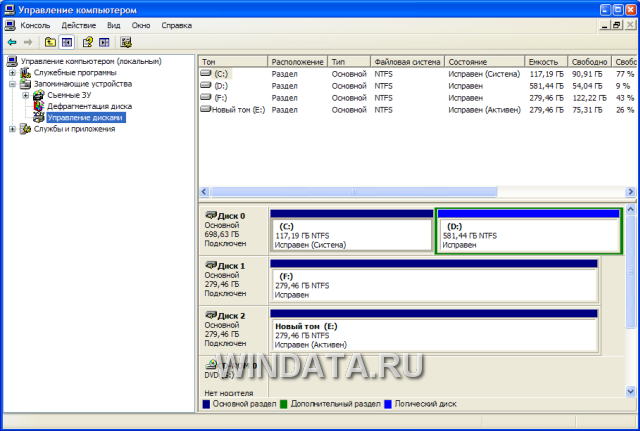Click the drive icon of Новый том (E:)

206,109
